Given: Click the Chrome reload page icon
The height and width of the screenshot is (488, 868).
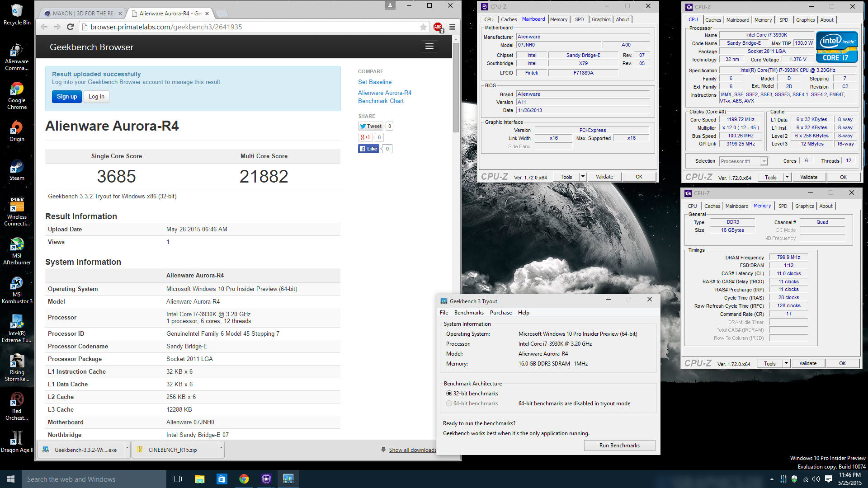Looking at the screenshot, I should click(70, 27).
